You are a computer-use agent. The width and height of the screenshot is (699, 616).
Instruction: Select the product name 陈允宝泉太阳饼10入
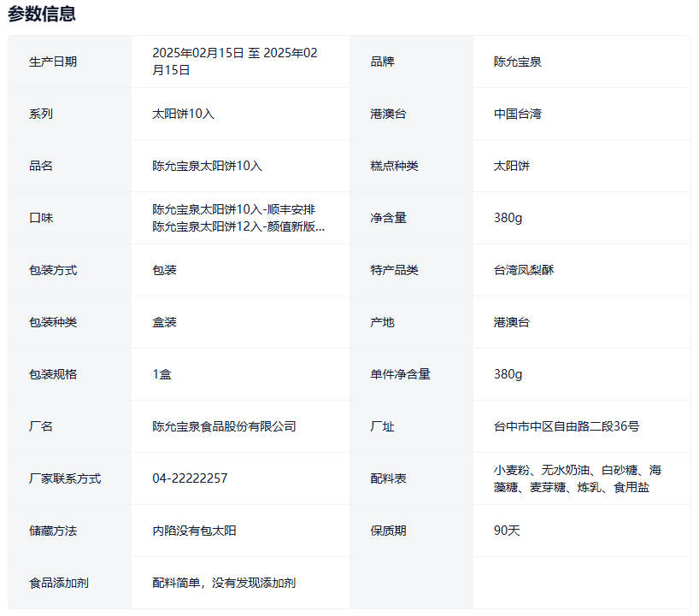(207, 166)
